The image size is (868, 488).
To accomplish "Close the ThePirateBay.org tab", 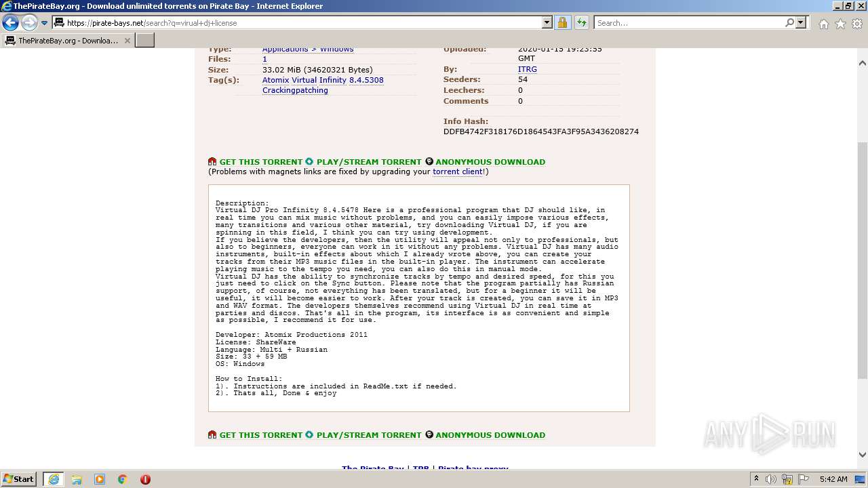I will (127, 41).
